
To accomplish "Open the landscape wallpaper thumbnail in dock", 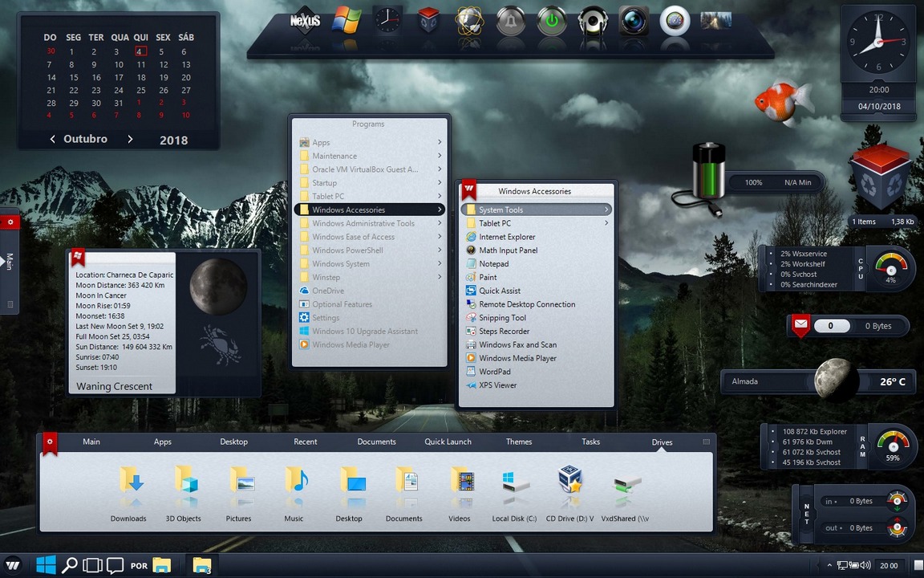I will (716, 20).
